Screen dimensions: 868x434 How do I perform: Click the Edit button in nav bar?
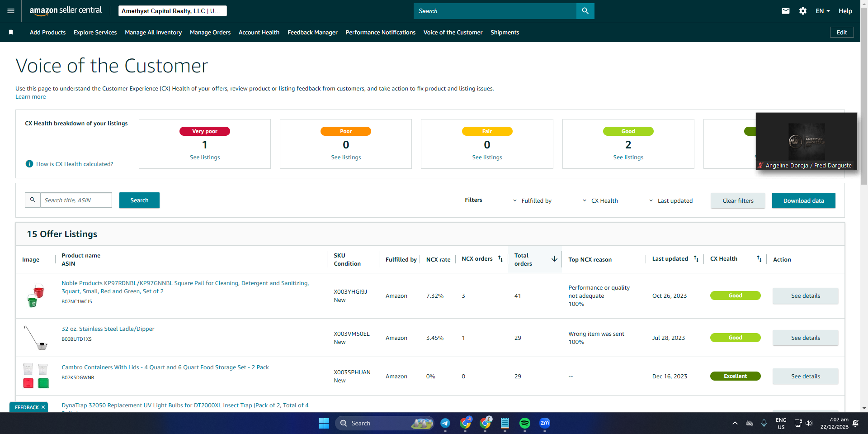click(842, 32)
